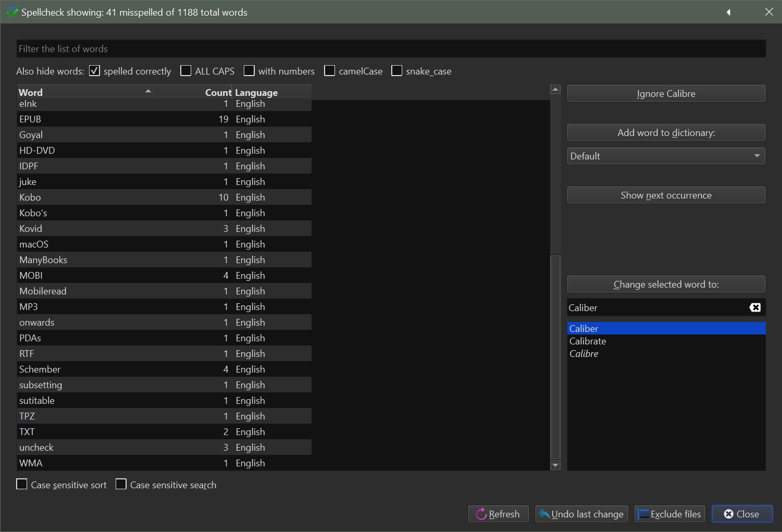Viewport: 782px width, 532px height.
Task: Select the Kobo's row
Action: pos(164,213)
